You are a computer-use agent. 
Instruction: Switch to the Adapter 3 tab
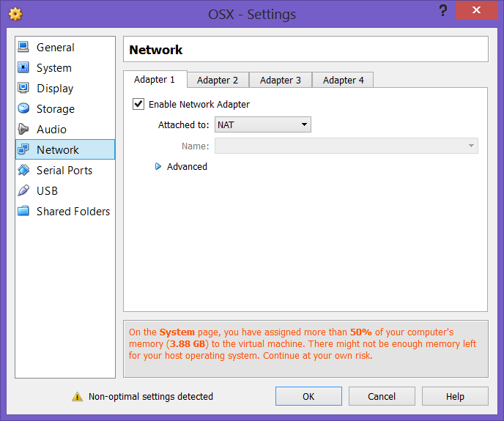pyautogui.click(x=281, y=80)
